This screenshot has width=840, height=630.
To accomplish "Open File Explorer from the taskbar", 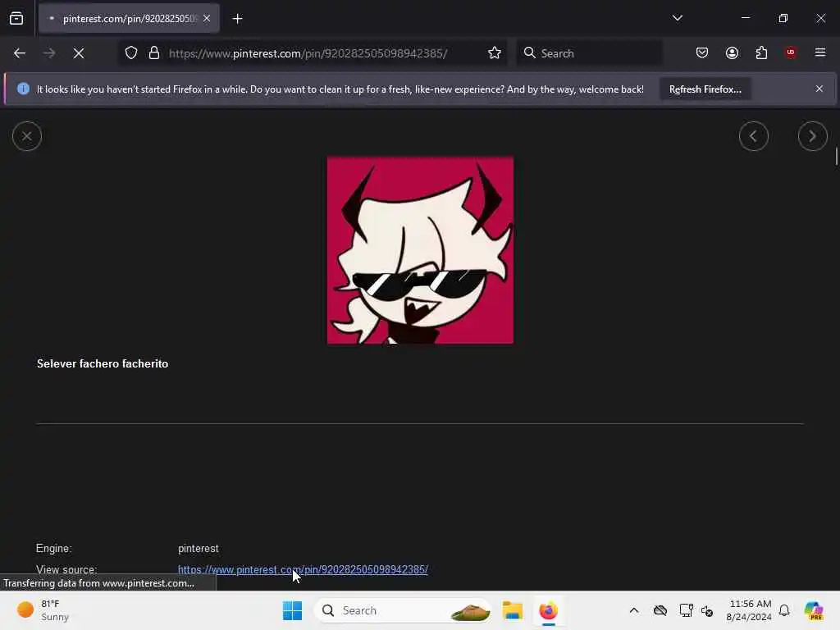I will pyautogui.click(x=513, y=610).
